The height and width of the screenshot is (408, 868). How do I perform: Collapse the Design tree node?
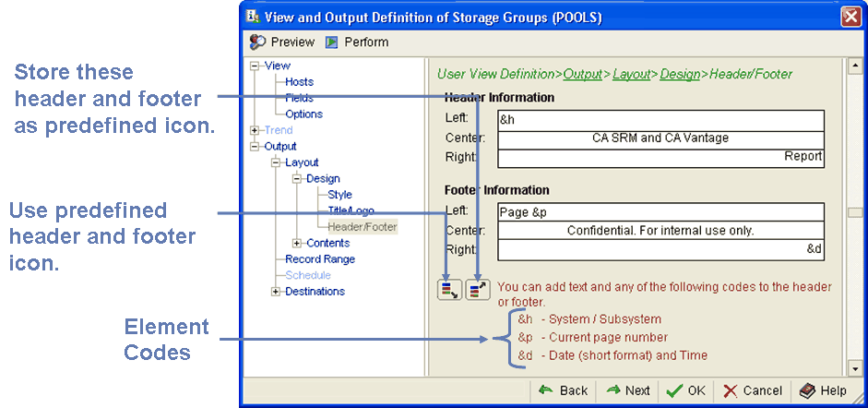(297, 179)
